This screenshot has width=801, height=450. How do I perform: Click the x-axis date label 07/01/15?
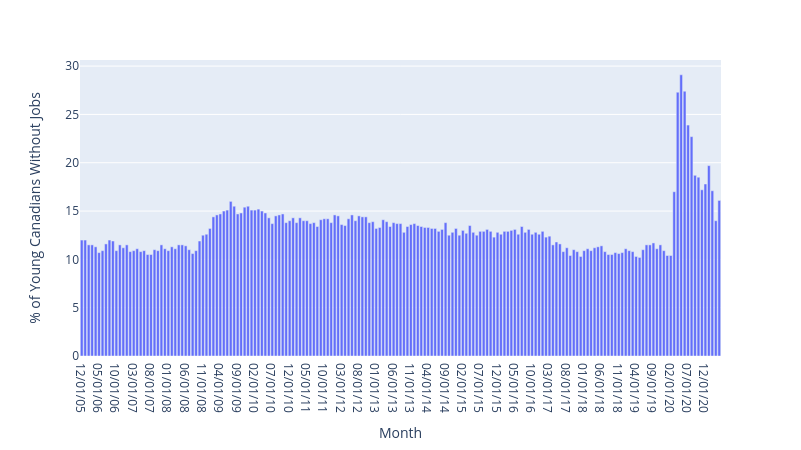(x=480, y=388)
